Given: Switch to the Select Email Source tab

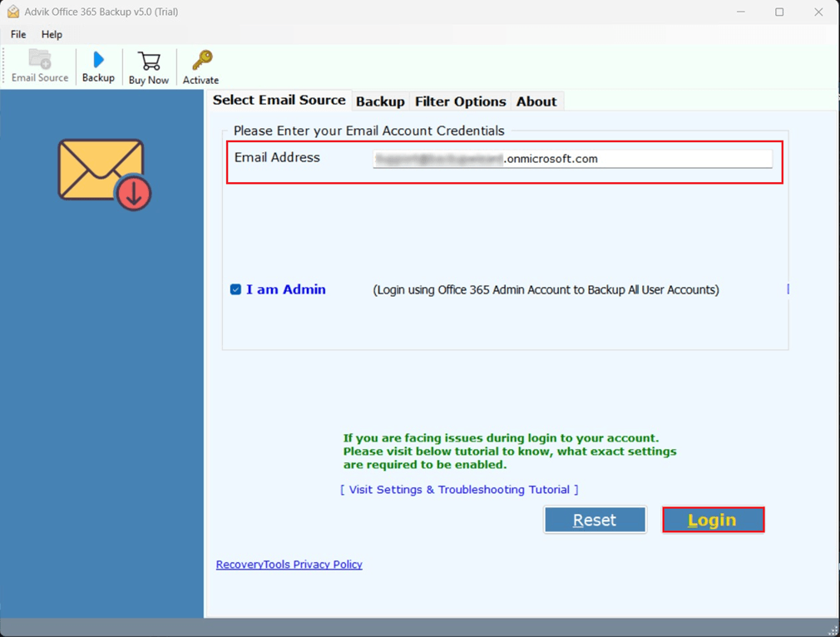Looking at the screenshot, I should (279, 100).
